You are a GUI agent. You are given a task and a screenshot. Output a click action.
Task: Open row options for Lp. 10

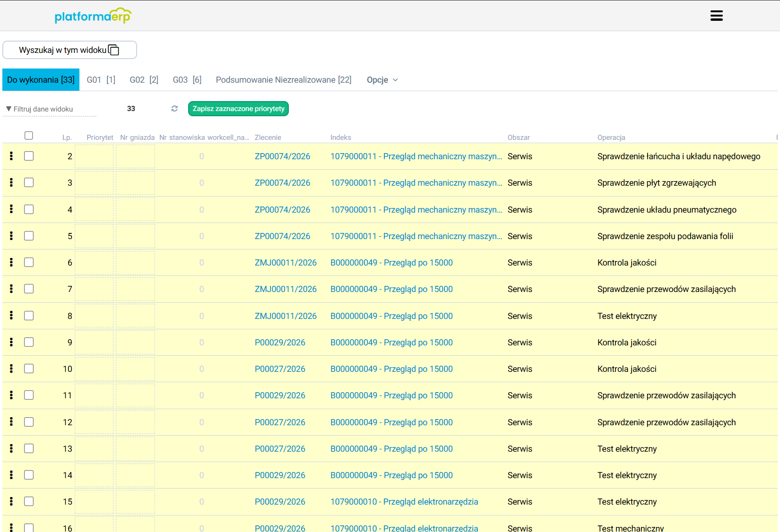[11, 369]
